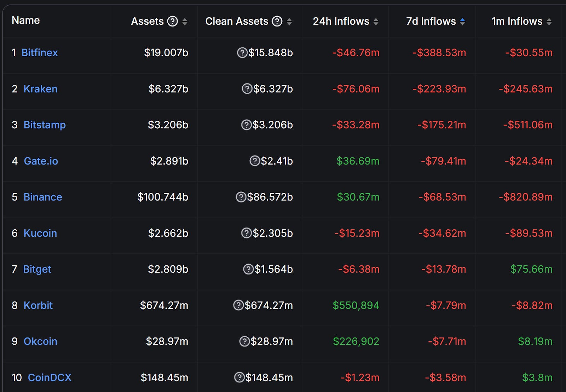Select CoinDCX 1m inflow $3.8m
The width and height of the screenshot is (566, 392).
[537, 377]
